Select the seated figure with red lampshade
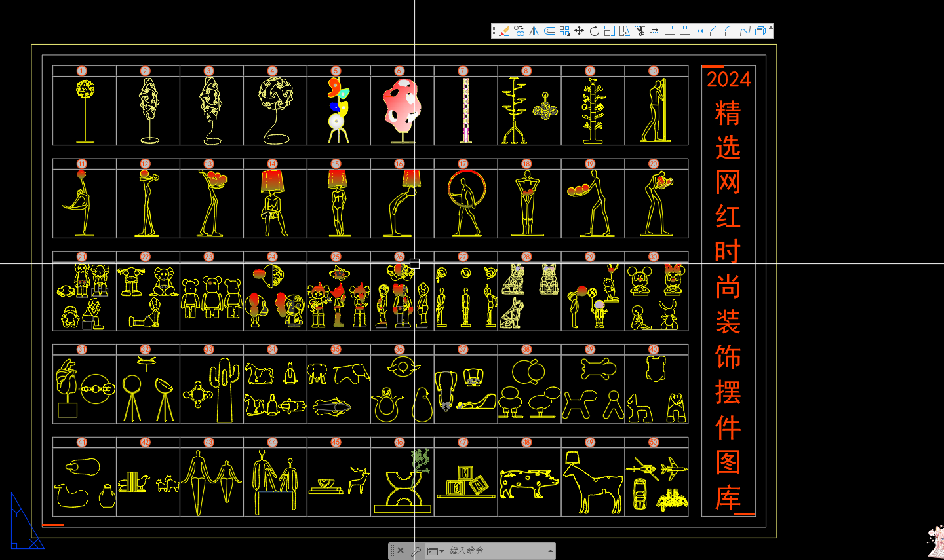The width and height of the screenshot is (944, 560). click(x=273, y=202)
